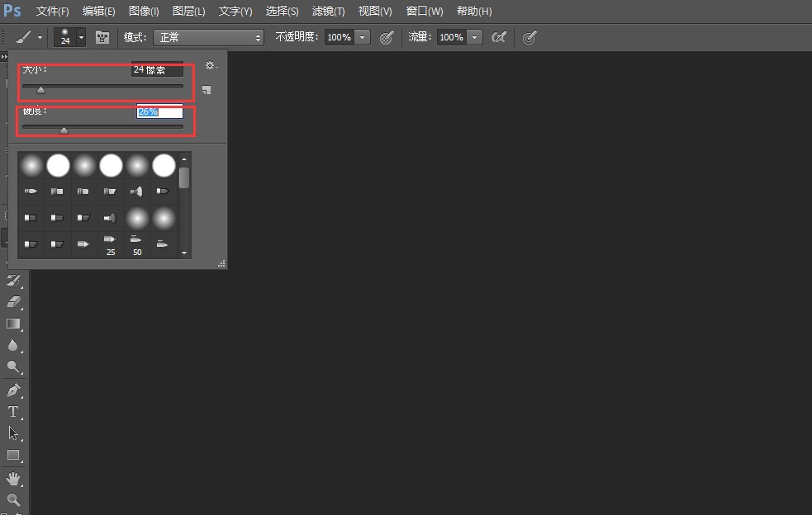Open the 选择(S) menu
Viewport: 812px width, 515px height.
coord(282,11)
